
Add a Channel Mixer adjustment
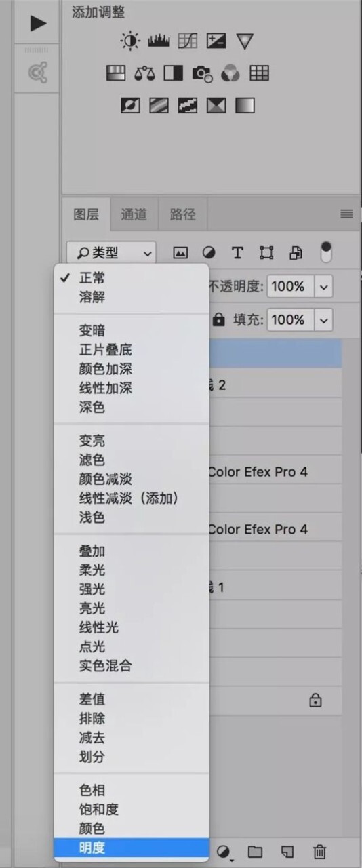tap(230, 73)
